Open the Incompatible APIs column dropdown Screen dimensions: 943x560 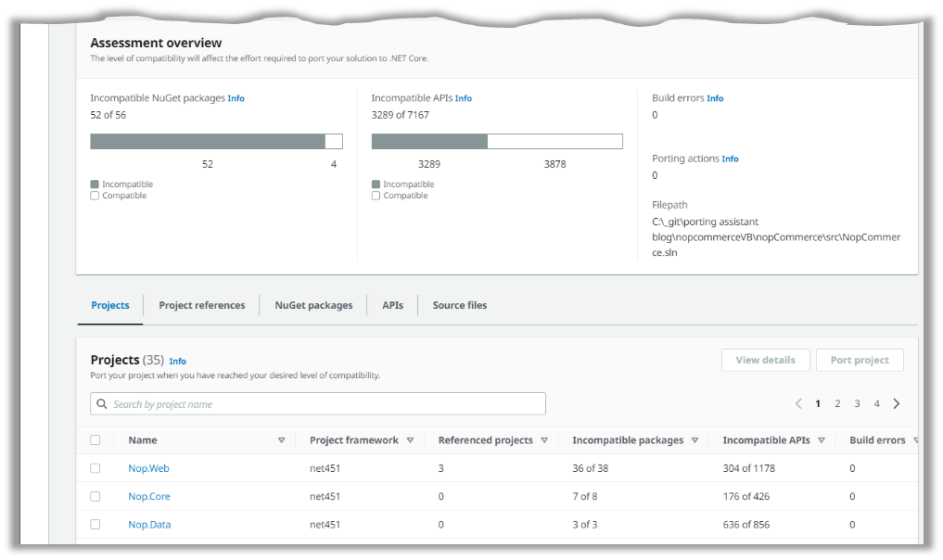tap(821, 439)
